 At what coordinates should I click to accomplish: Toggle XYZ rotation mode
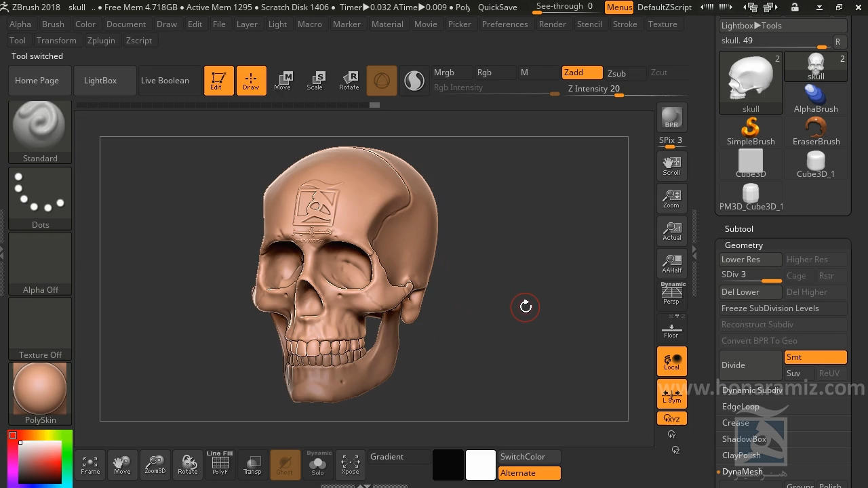coord(671,418)
